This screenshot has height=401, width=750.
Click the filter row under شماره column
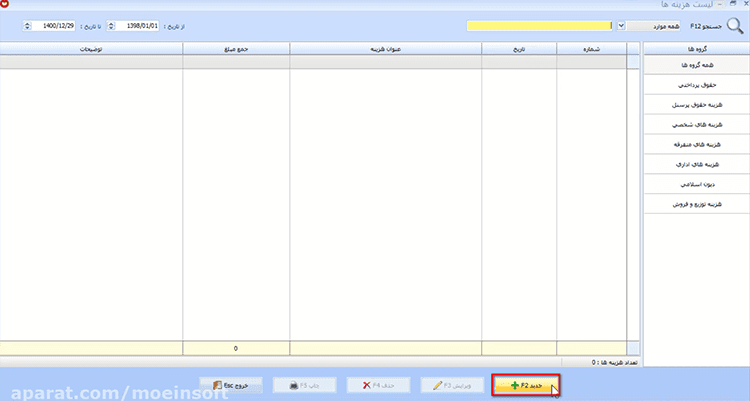592,62
